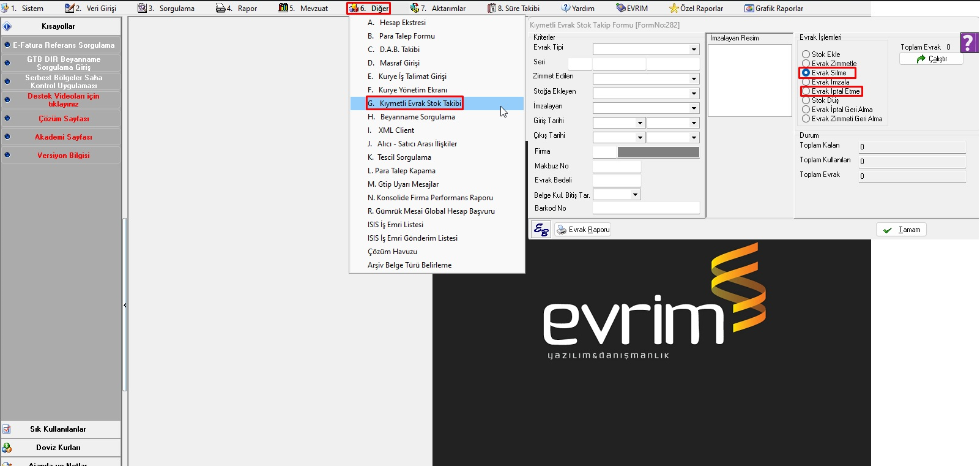The width and height of the screenshot is (980, 466).
Task: Open the 6. Diğer menu
Action: (369, 9)
